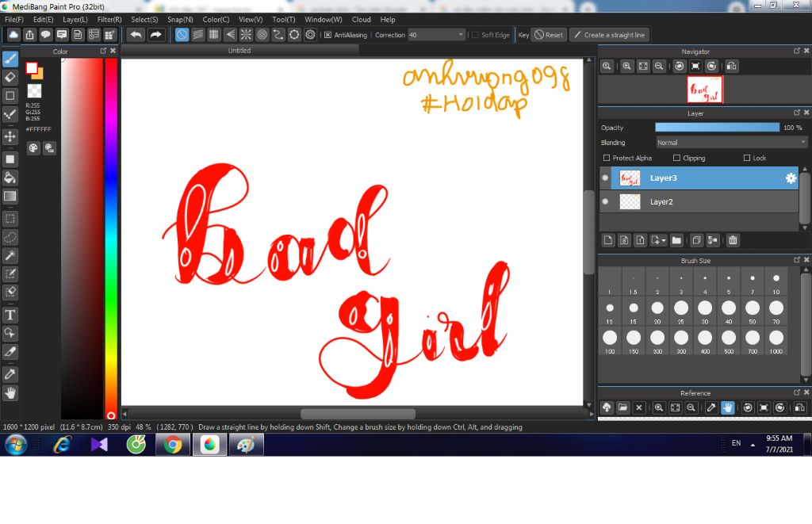
Task: Enable Clipping for the layer
Action: pos(676,158)
